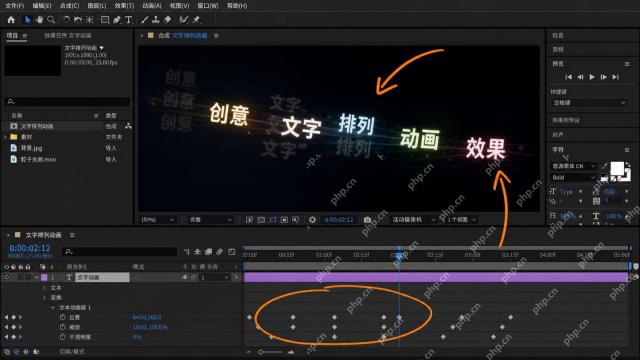
Task: Select the Zoom magnifier tool
Action: pyautogui.click(x=51, y=20)
